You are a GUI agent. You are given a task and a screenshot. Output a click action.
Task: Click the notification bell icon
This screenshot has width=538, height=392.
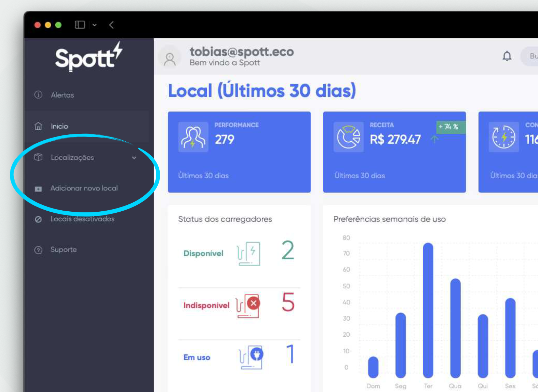coord(507,56)
